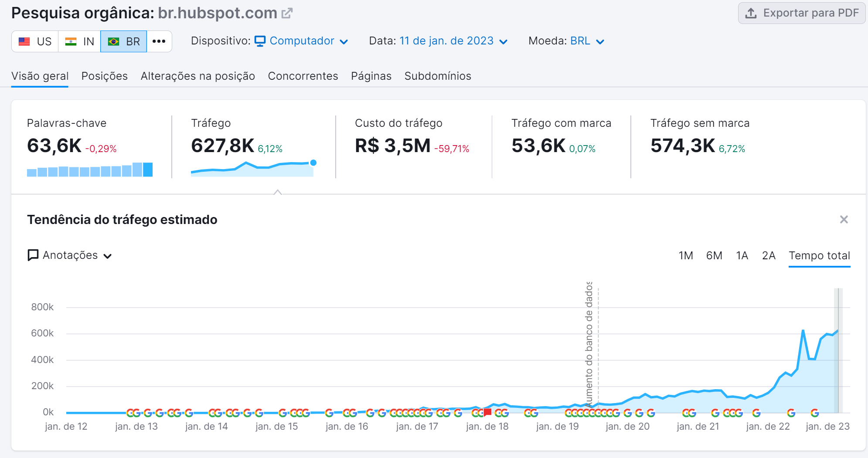
Task: Click the Custo do tráfego value R$ 3,5M
Action: [x=392, y=146]
